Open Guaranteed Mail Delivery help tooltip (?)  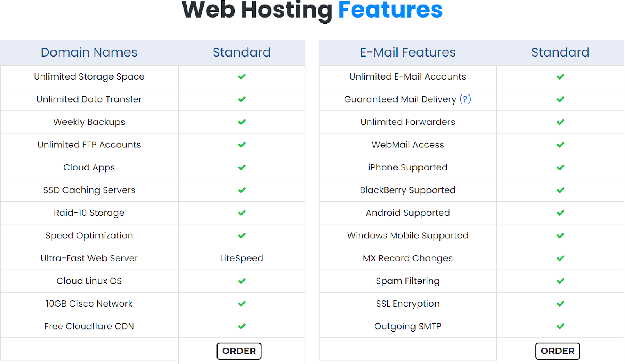tap(465, 99)
